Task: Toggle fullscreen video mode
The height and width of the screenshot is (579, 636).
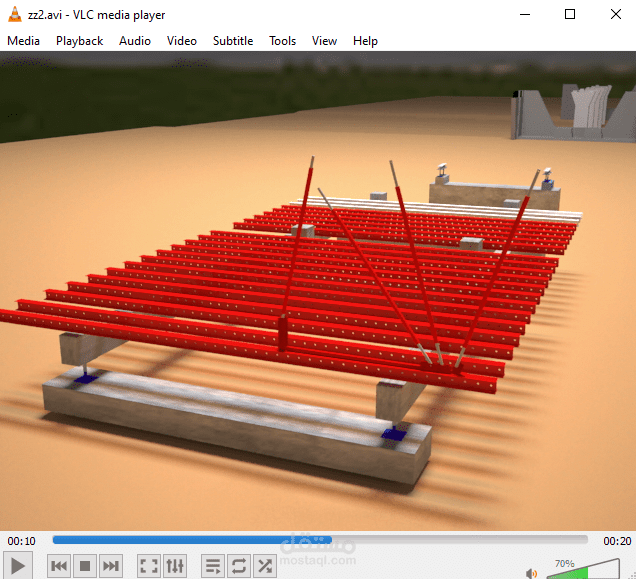Action: [149, 566]
